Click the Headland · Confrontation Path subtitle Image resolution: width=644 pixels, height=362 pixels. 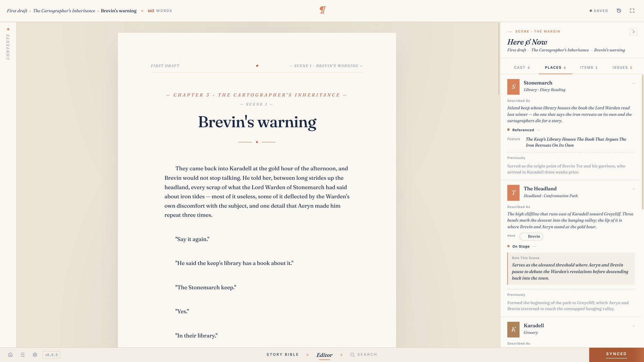point(551,196)
